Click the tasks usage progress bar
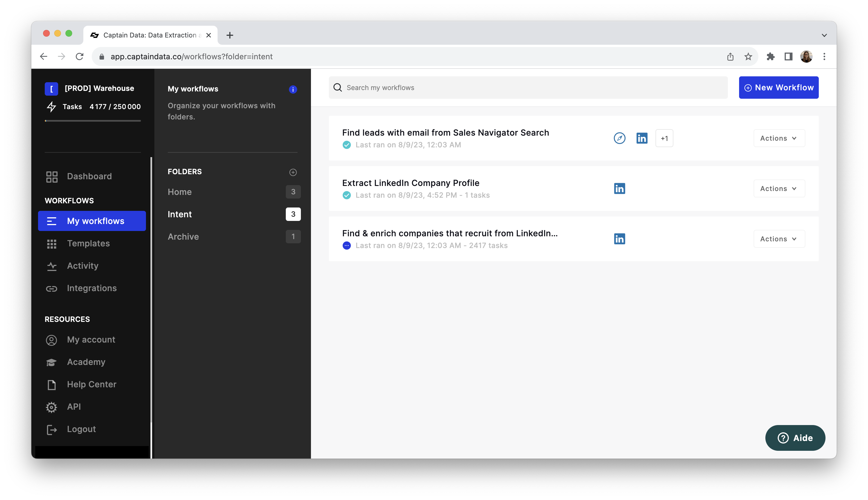868x500 pixels. click(93, 121)
